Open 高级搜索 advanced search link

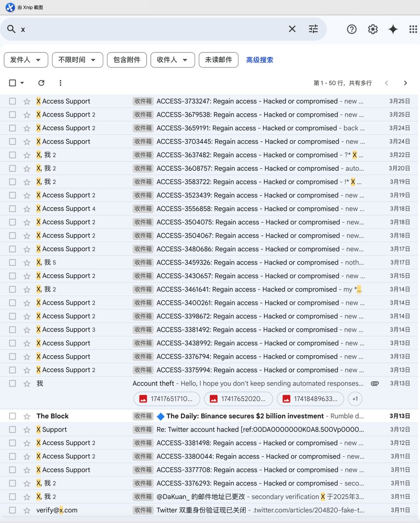(x=260, y=60)
